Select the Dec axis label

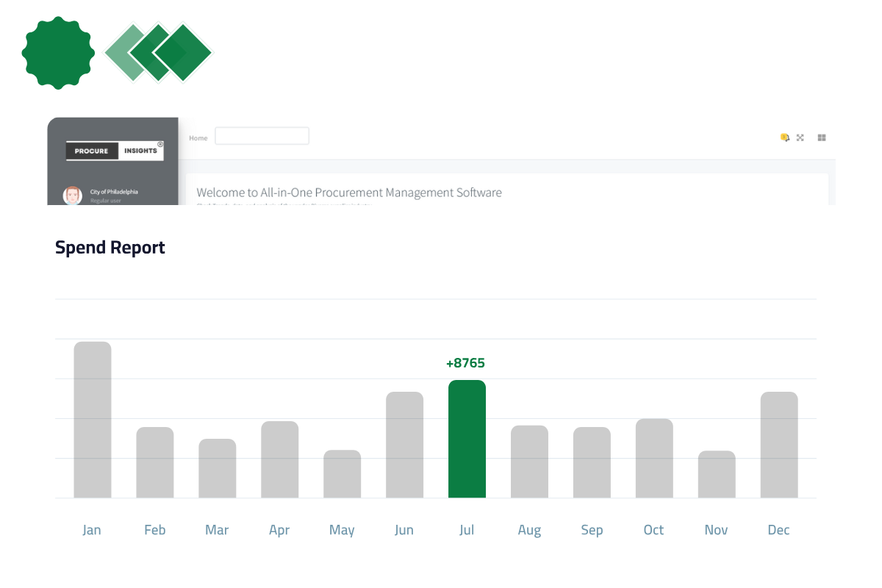778,529
